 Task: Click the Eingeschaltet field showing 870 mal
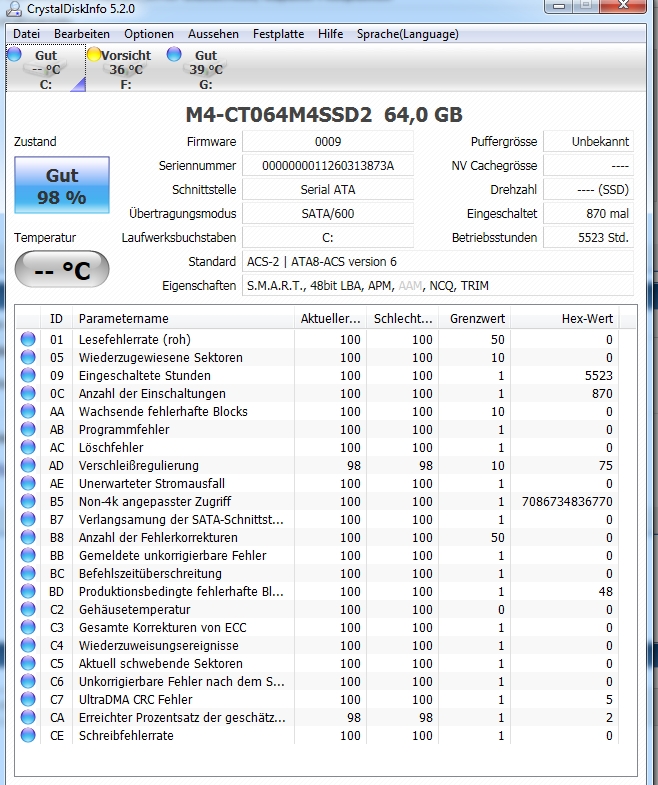(x=589, y=214)
